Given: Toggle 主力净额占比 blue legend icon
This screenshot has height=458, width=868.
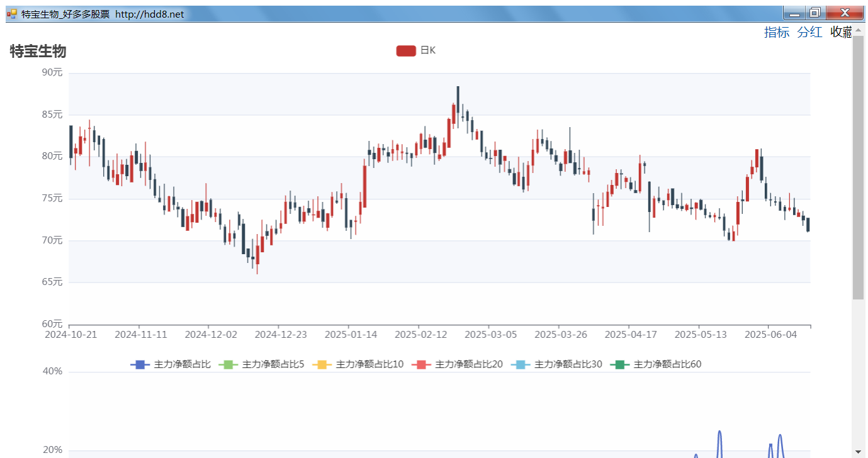Looking at the screenshot, I should click(x=140, y=364).
